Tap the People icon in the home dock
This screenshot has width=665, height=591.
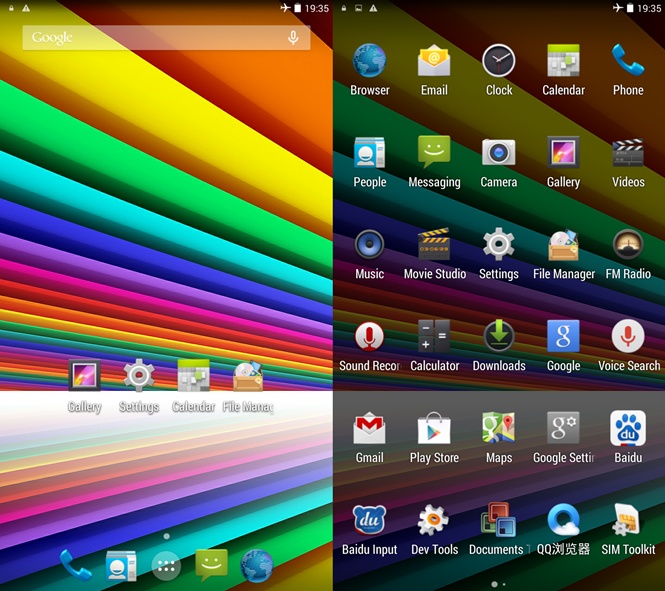click(x=121, y=565)
